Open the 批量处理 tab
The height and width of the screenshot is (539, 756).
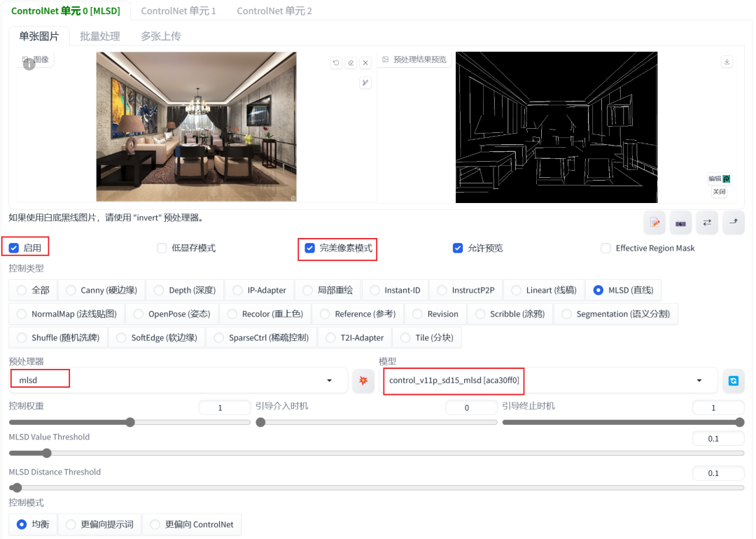coord(100,36)
